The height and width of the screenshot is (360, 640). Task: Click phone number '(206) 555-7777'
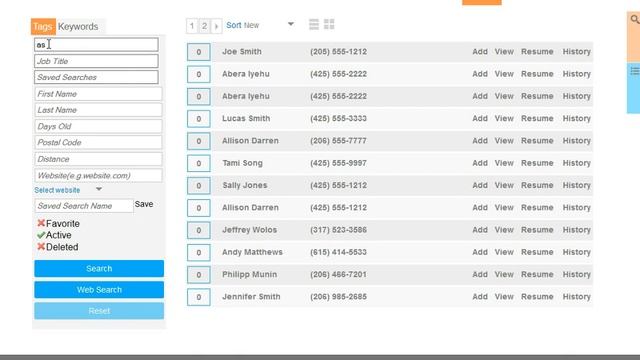coord(338,141)
